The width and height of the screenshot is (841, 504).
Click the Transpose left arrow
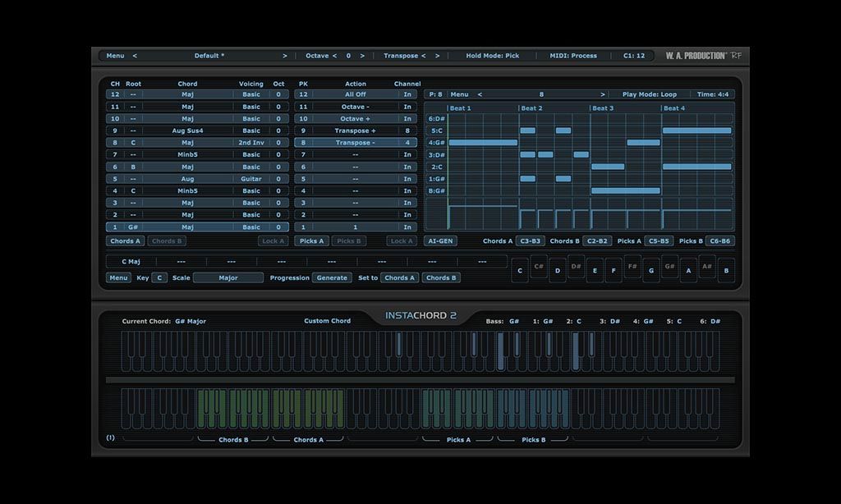(423, 56)
